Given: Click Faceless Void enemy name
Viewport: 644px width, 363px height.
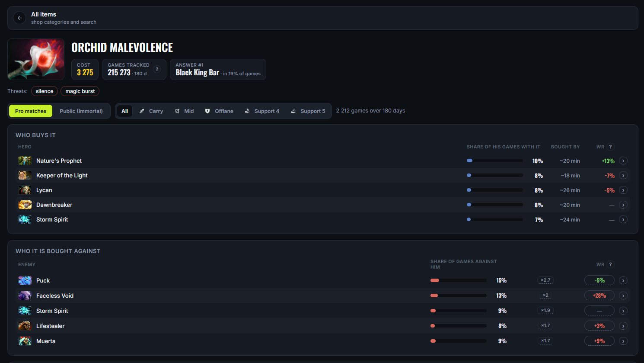Looking at the screenshot, I should coord(55,296).
